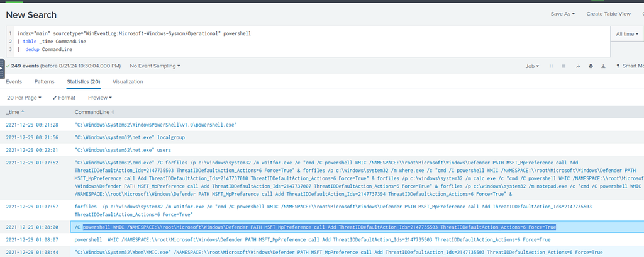Open the Visualization tab
The image size is (644, 257).
pos(128,81)
